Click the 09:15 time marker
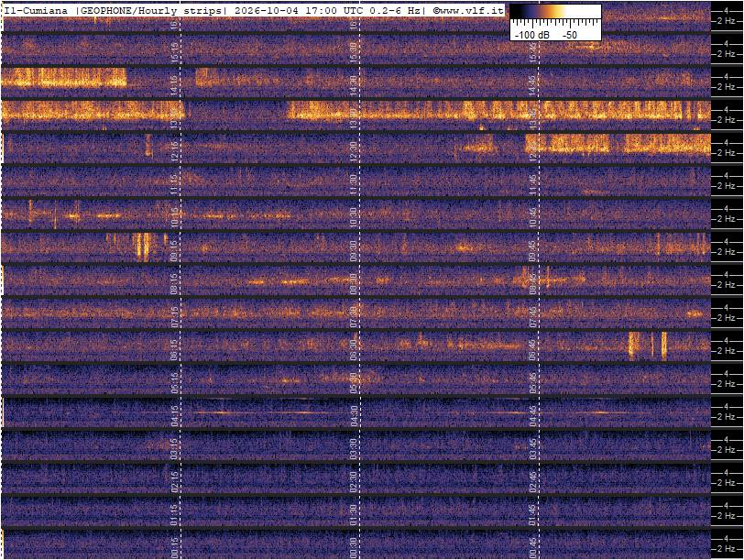This screenshot has width=744, height=560. pyautogui.click(x=175, y=251)
